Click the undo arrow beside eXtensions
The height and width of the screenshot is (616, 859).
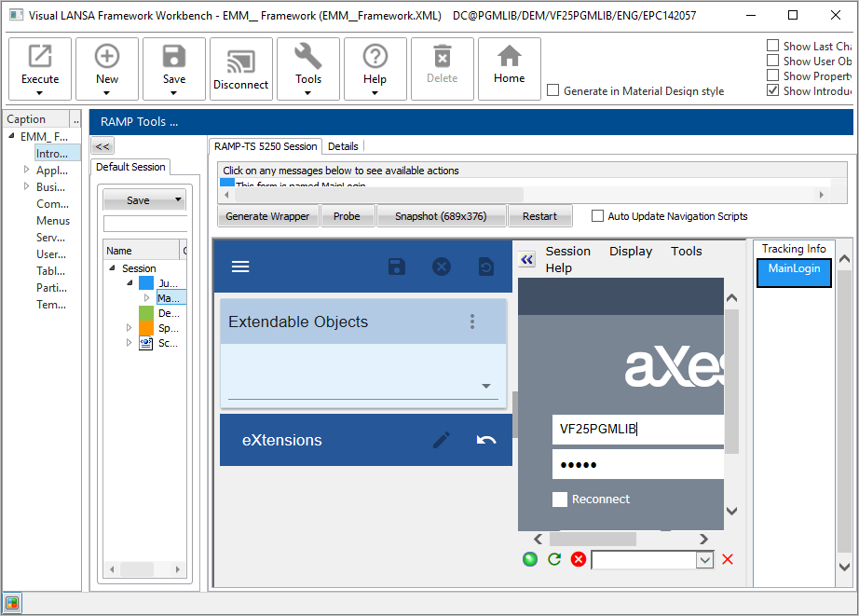486,440
